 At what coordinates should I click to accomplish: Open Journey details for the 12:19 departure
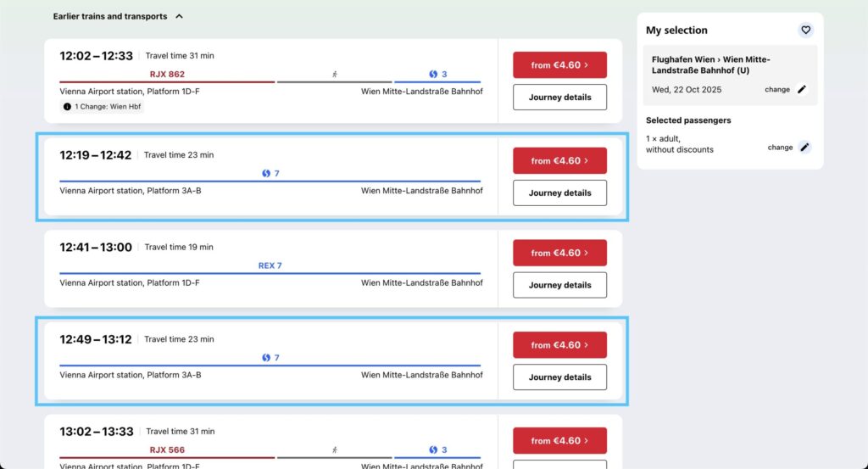pos(559,193)
